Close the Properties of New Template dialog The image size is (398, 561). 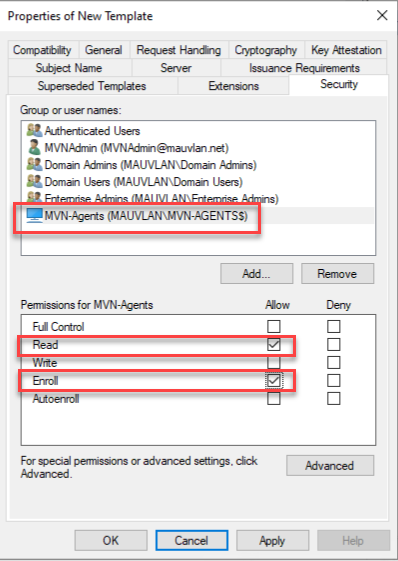pos(382,15)
